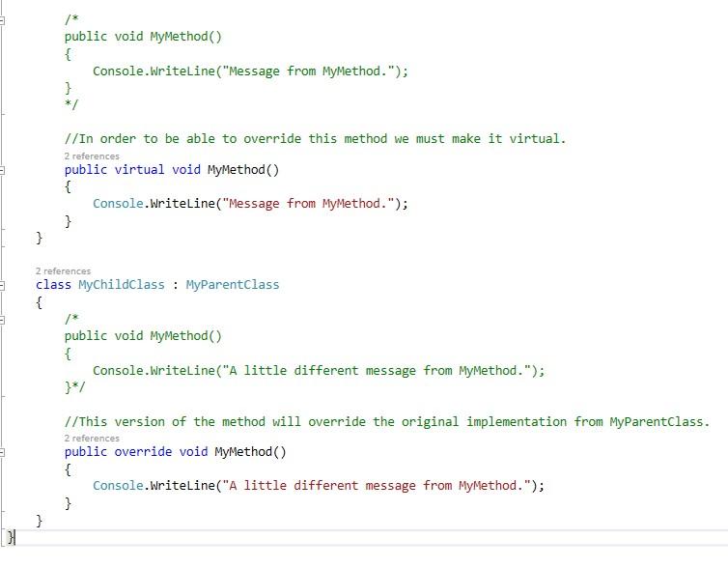Click the red string "A little different message from MyMethod."
The image size is (728, 568).
(x=377, y=486)
